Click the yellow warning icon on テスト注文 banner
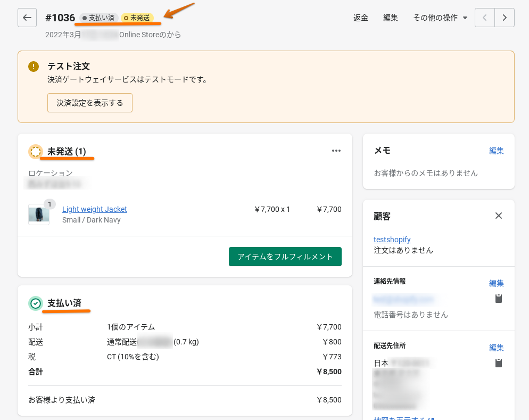This screenshot has width=529, height=420. pos(34,67)
